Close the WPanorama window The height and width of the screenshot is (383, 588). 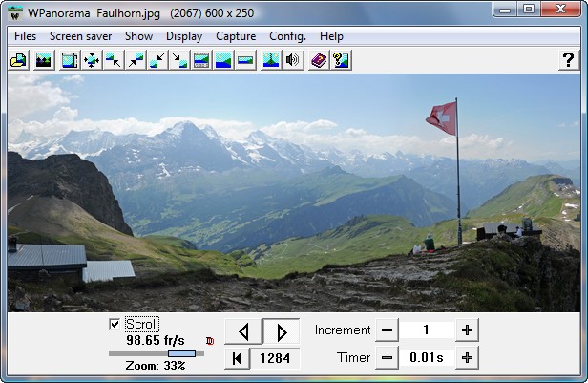point(560,10)
